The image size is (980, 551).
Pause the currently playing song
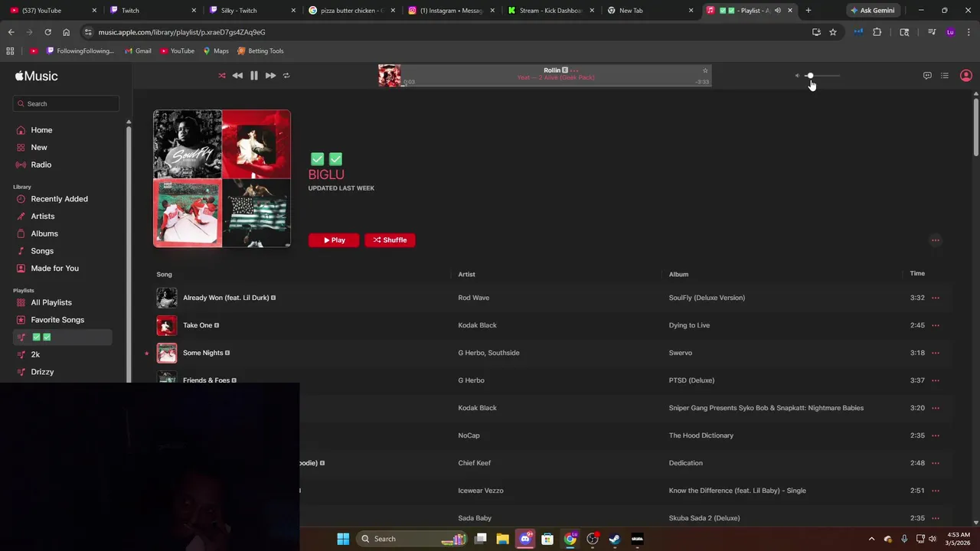click(254, 76)
